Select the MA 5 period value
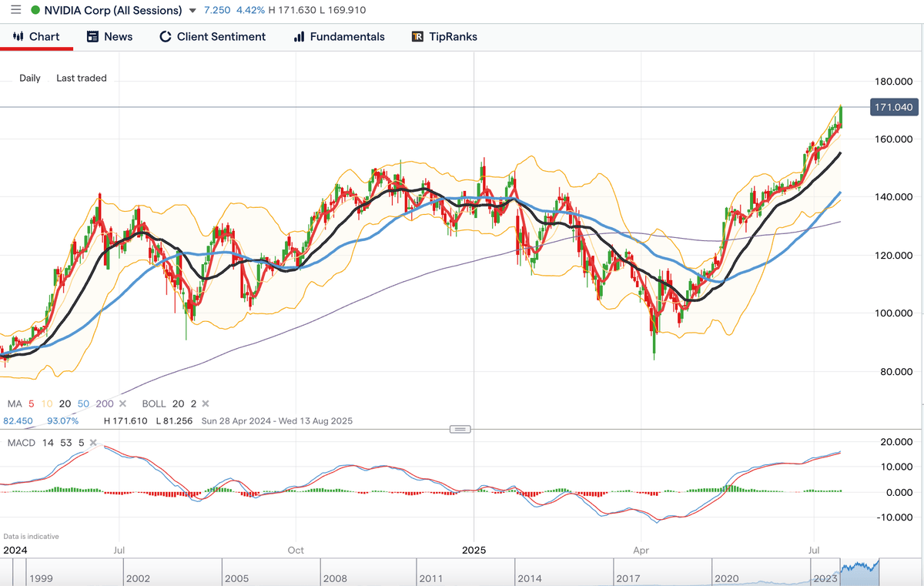The width and height of the screenshot is (924, 586). pos(32,404)
